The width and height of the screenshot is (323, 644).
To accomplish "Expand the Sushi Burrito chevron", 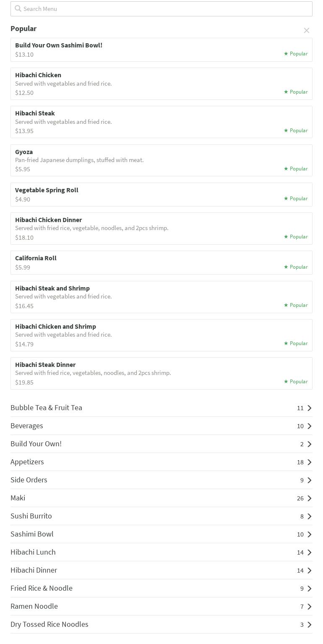I will [x=310, y=516].
